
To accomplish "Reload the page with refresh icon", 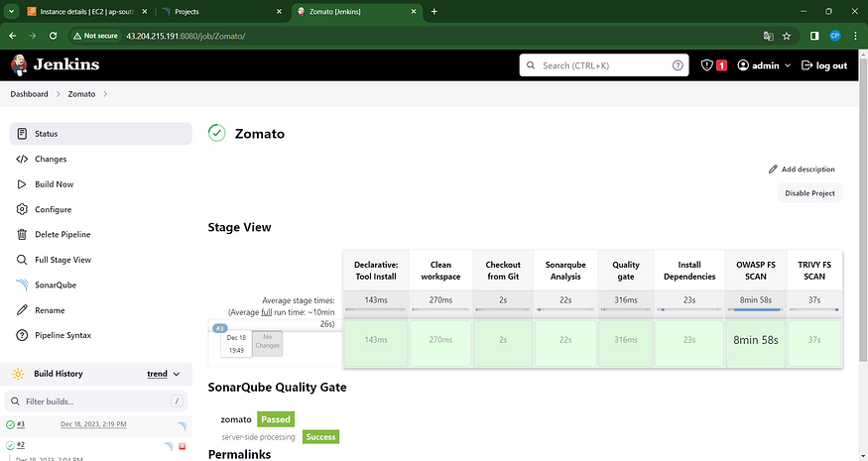I will (x=54, y=36).
